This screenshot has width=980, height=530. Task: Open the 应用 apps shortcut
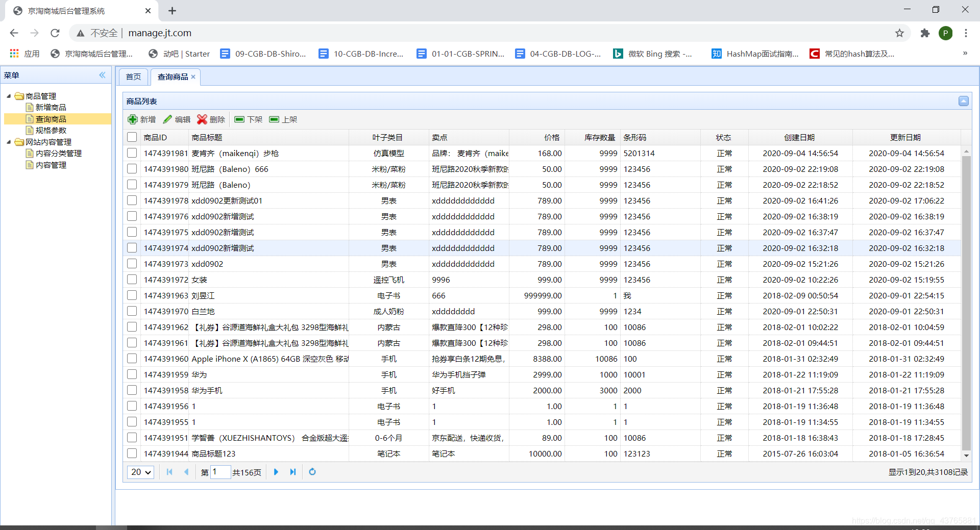point(24,54)
